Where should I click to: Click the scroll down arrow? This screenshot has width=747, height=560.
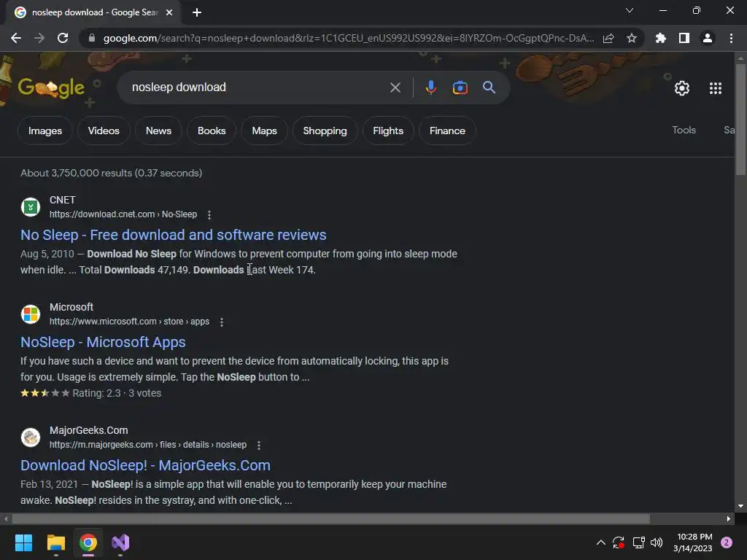point(740,506)
